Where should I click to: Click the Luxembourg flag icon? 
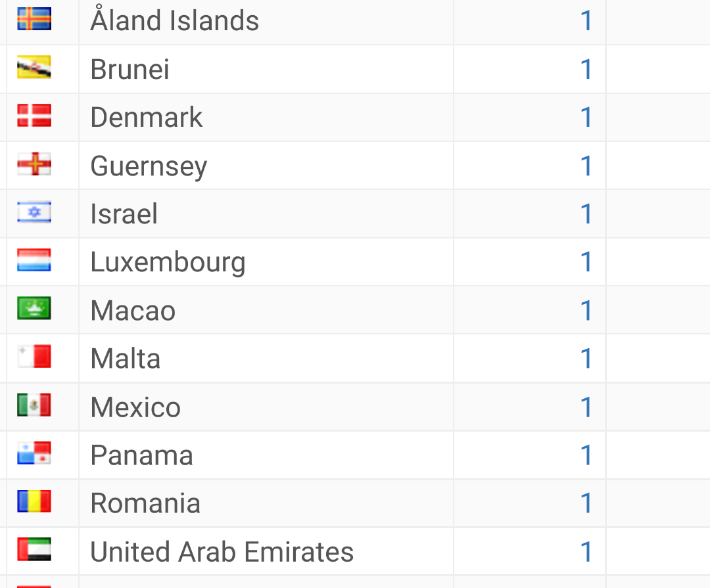point(34,260)
